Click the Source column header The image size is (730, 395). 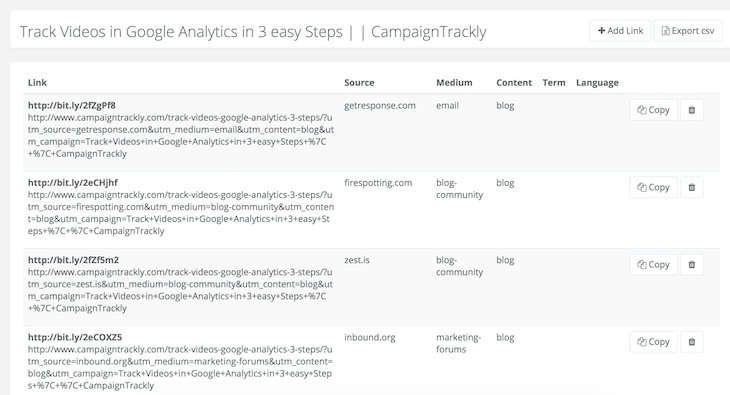point(359,82)
